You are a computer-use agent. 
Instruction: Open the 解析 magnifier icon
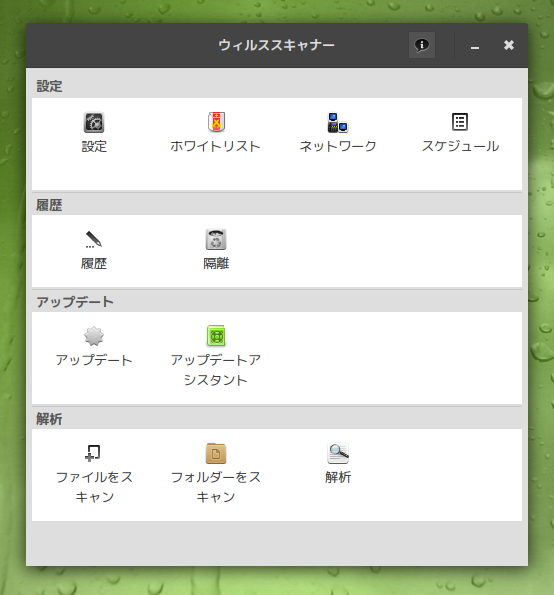(x=338, y=453)
